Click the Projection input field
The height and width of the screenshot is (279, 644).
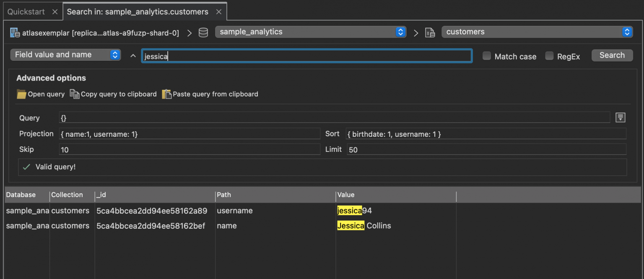click(x=190, y=134)
